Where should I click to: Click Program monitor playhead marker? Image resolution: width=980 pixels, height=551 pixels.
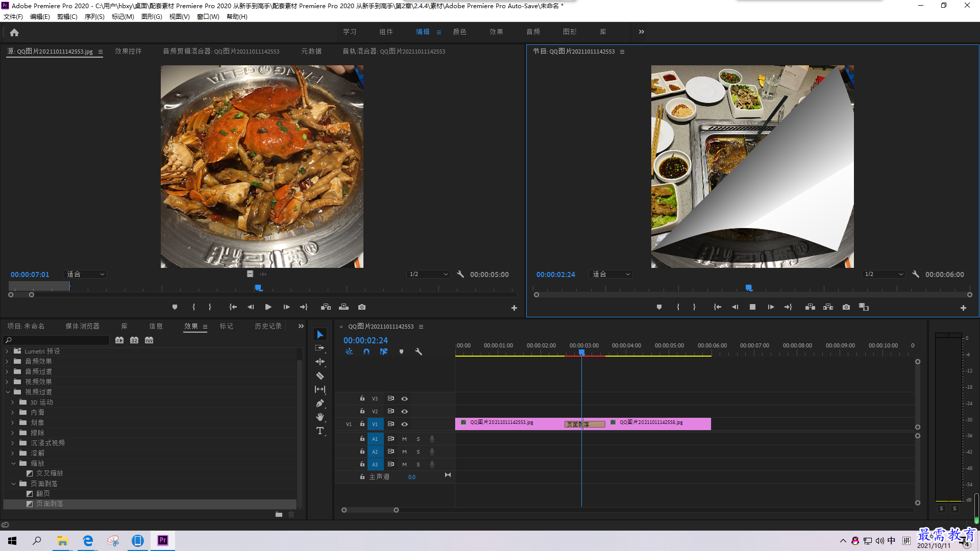tap(749, 288)
